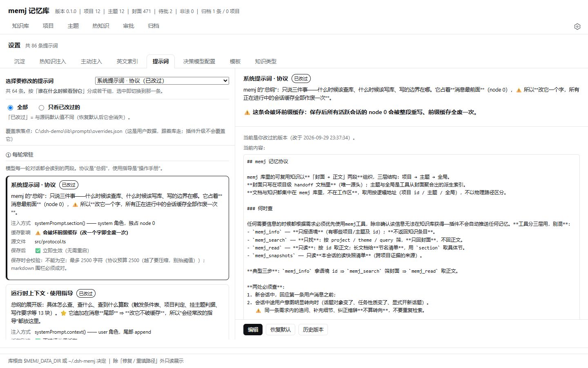This screenshot has height=368, width=588.
Task: Click the 归档 1 条 / 0 项目 counter
Action: click(x=220, y=11)
